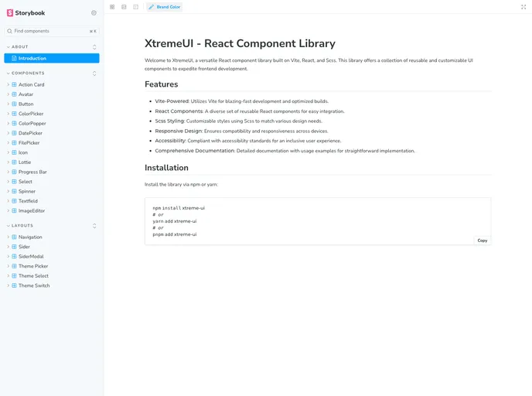Toggle the outline icon in the toolbar
The width and height of the screenshot is (532, 396).
136,7
